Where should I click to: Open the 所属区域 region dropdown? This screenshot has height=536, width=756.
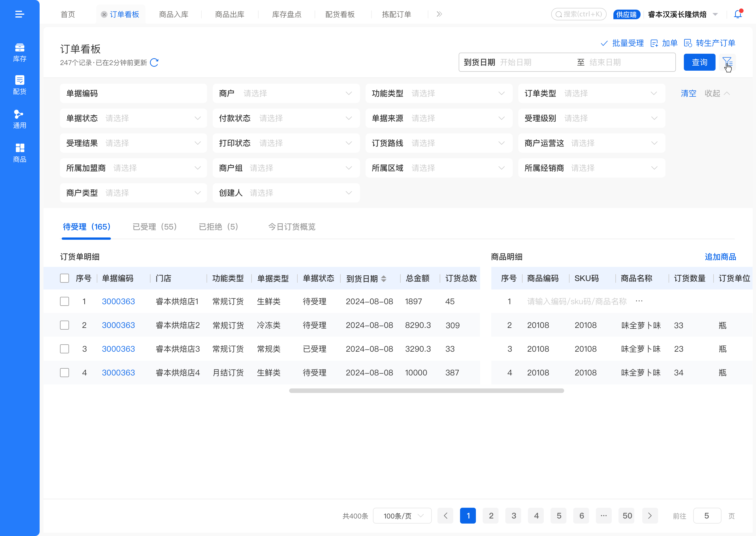point(439,168)
